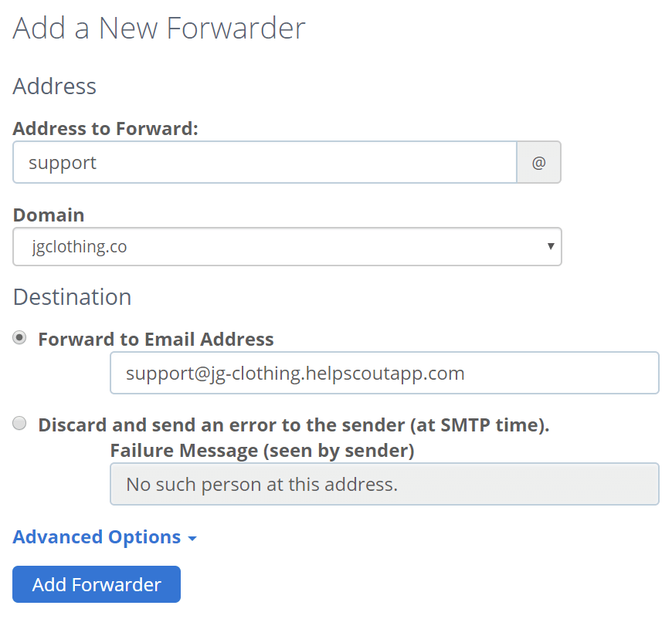Click the 'Failure Message (seen by sender)' label
The height and width of the screenshot is (619, 672).
click(262, 451)
